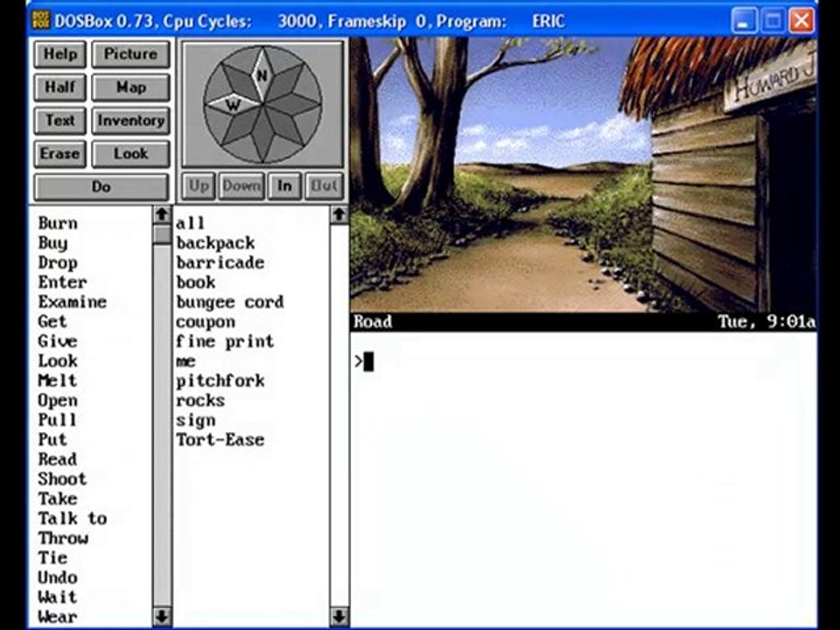Viewport: 840px width, 630px height.
Task: Choose the verb Buy
Action: [52, 242]
